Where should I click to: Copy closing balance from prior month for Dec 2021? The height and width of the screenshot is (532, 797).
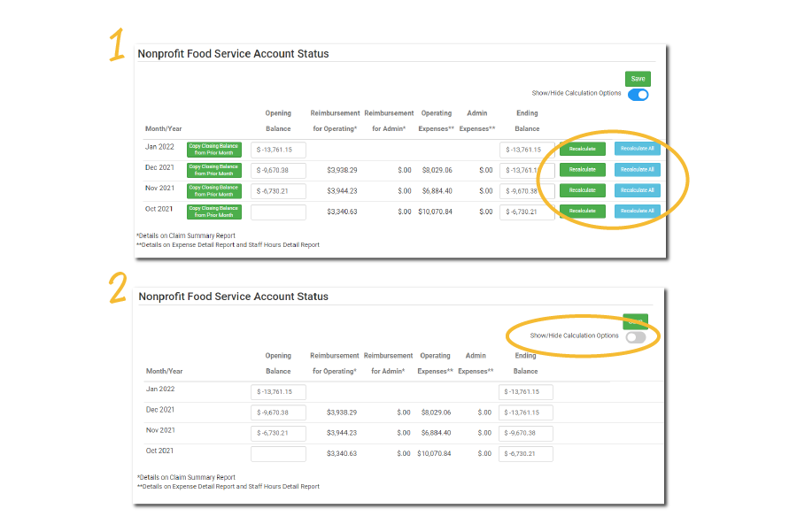213,170
